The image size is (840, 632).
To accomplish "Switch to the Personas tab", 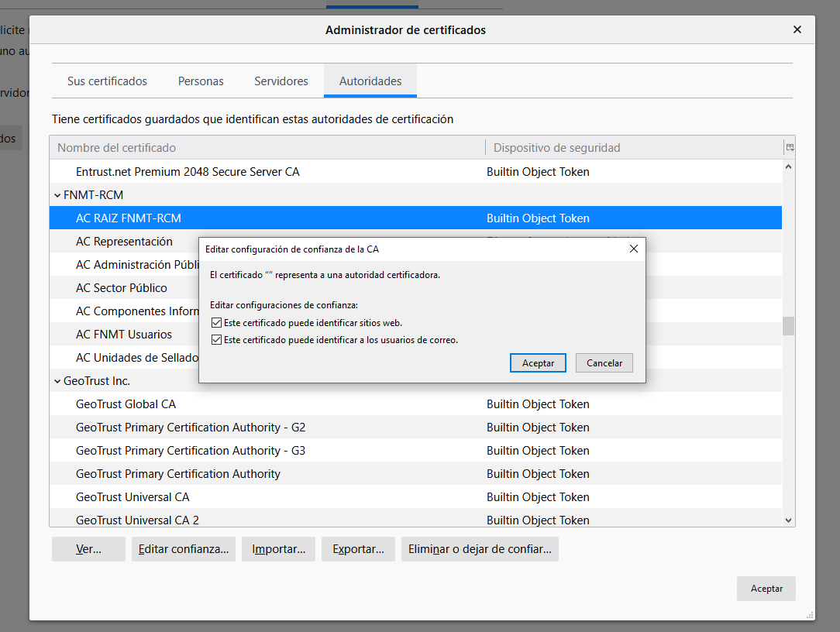I will [x=201, y=81].
